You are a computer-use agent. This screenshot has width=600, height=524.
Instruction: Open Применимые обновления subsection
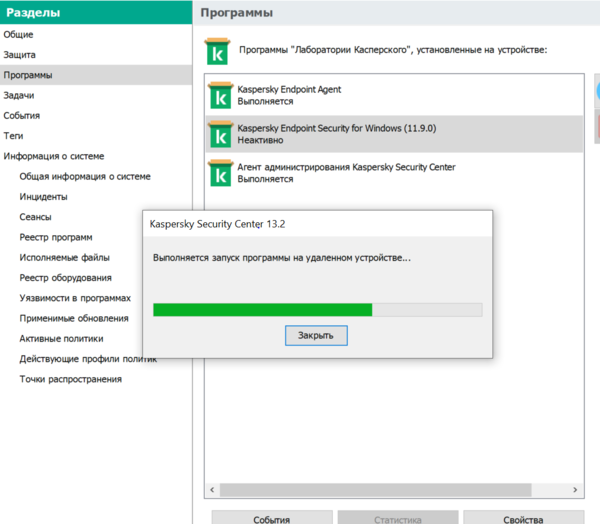[x=74, y=318]
